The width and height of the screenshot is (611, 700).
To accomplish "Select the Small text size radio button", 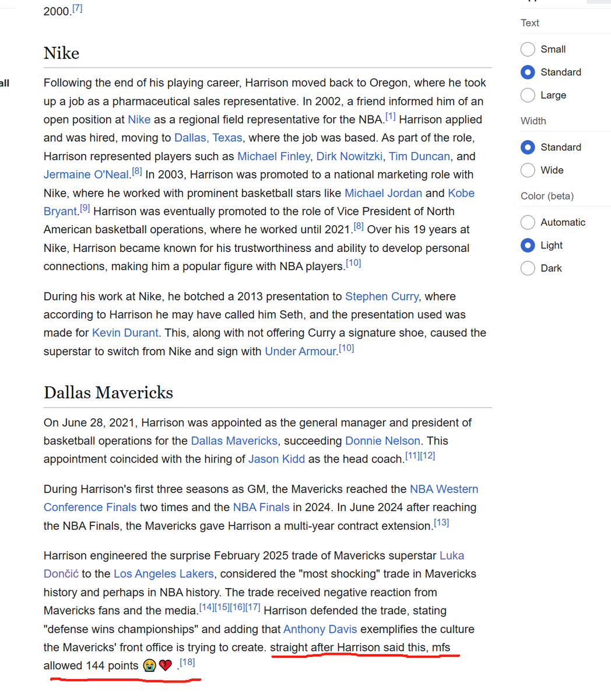I will click(x=528, y=49).
